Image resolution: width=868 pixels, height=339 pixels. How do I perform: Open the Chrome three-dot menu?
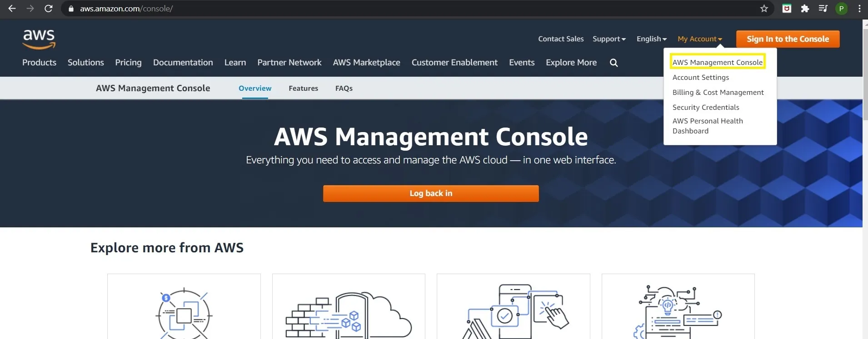coord(859,9)
